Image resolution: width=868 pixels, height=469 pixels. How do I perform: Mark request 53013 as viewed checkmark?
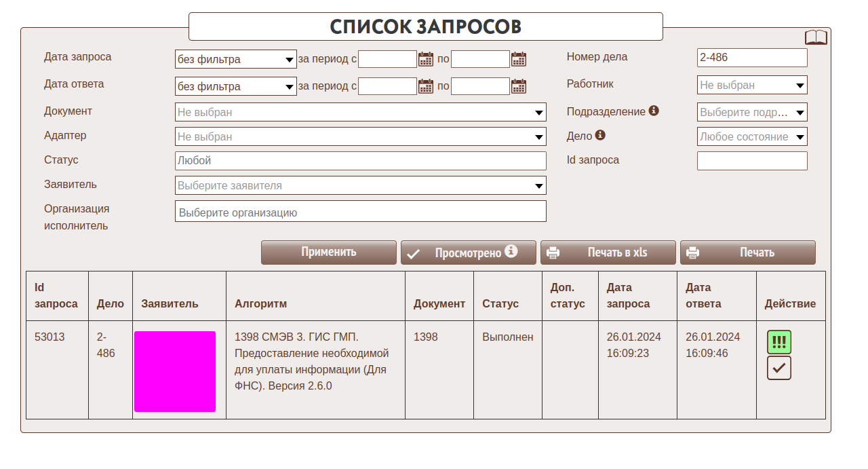779,368
